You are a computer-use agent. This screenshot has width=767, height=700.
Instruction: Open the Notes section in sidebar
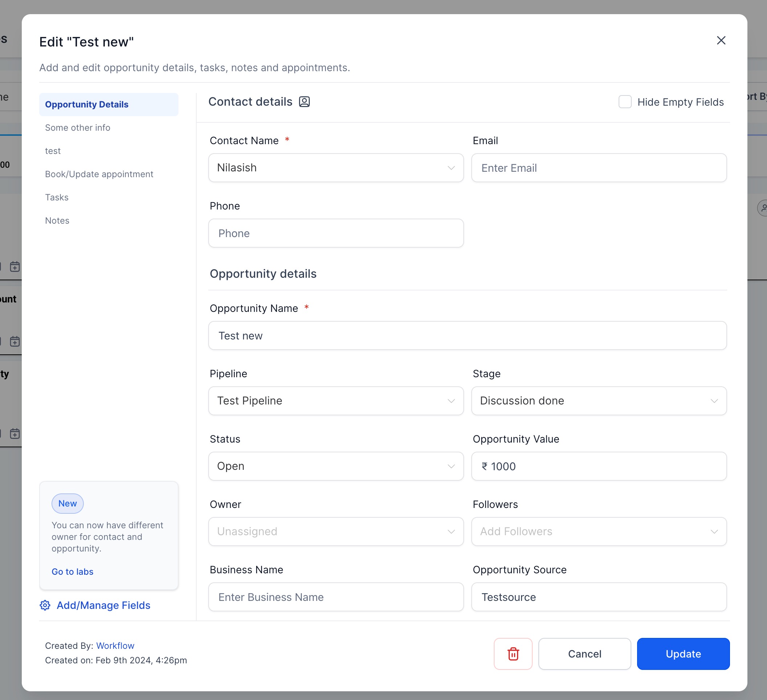coord(57,220)
